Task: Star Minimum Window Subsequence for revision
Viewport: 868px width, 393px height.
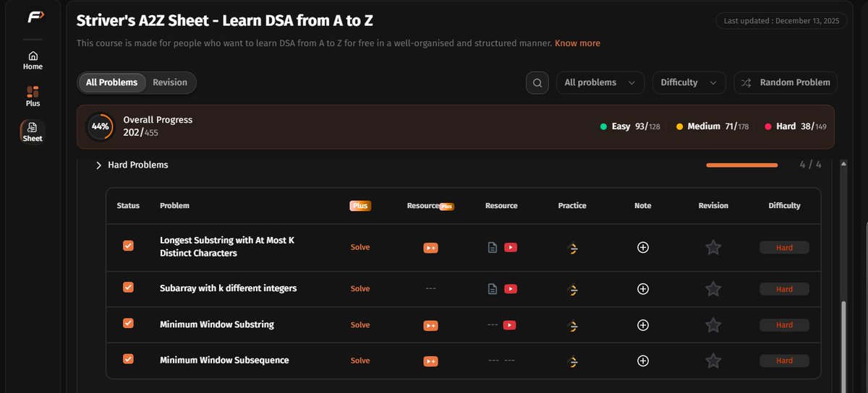Action: [x=713, y=360]
